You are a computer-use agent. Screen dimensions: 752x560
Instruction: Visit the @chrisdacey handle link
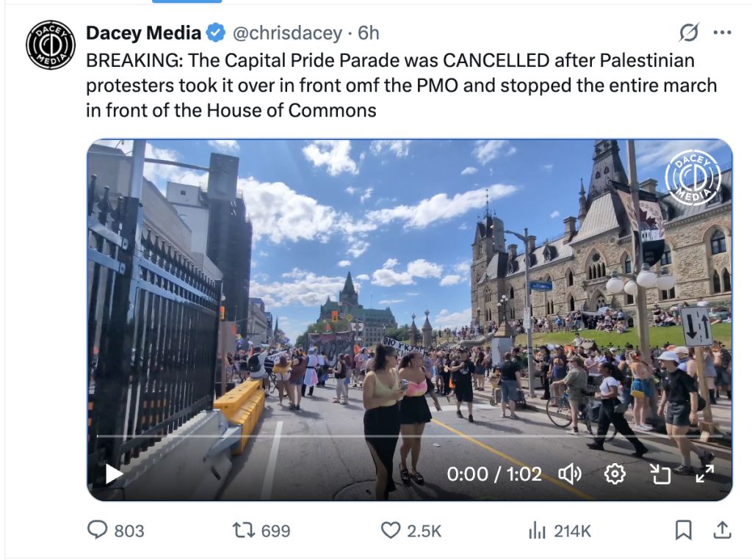click(x=287, y=33)
